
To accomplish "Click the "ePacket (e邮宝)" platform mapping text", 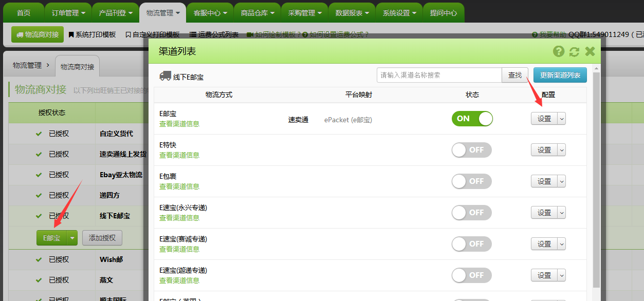I will pos(348,120).
